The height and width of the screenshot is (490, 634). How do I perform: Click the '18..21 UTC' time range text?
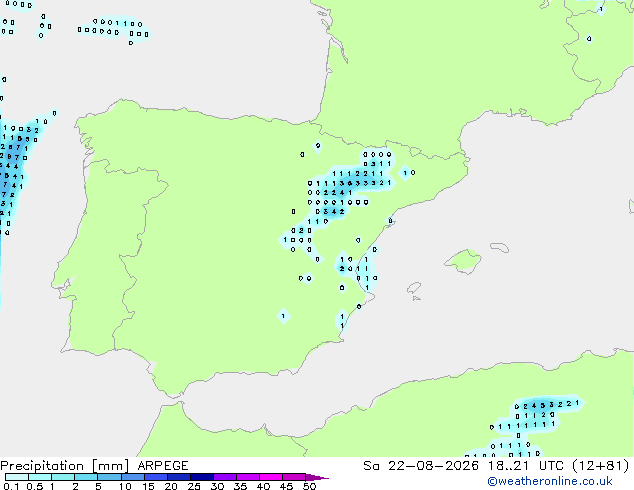(526, 466)
